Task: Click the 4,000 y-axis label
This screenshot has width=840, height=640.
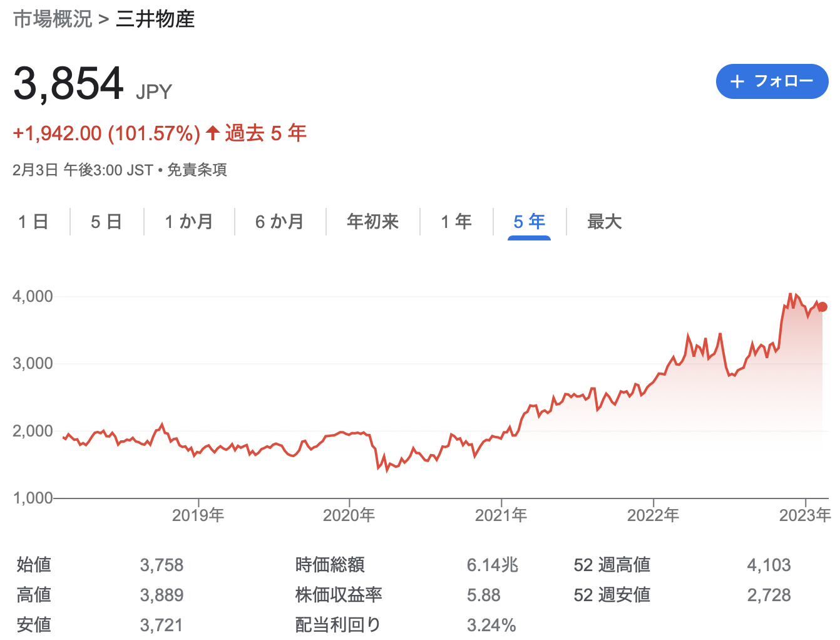Action: (x=33, y=296)
